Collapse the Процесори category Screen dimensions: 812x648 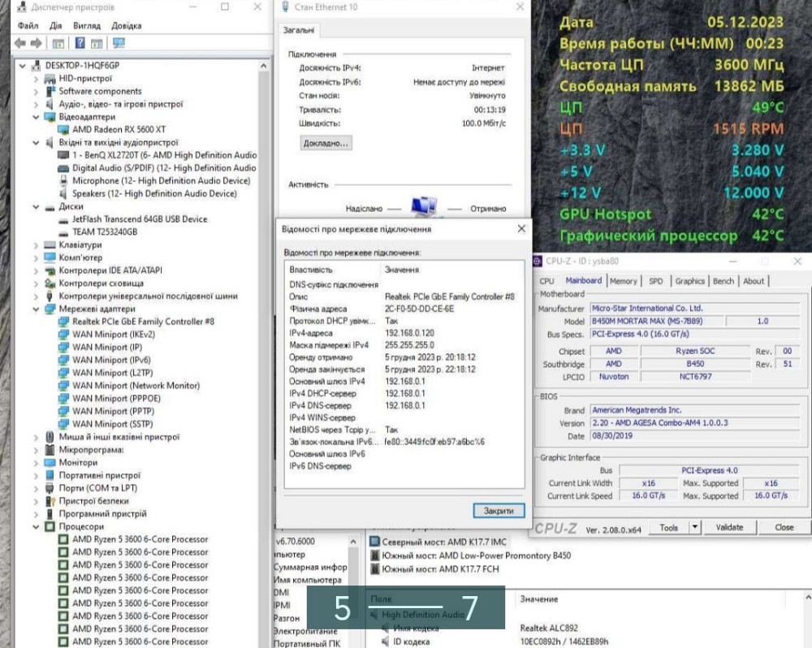pyautogui.click(x=36, y=526)
